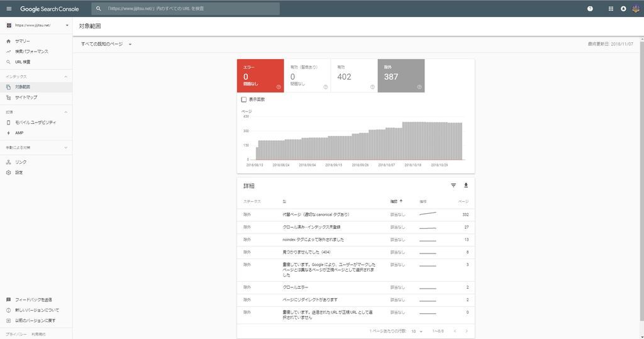This screenshot has width=644, height=339.
Task: Click the pages icon beside 対象範囲
Action: click(8, 87)
